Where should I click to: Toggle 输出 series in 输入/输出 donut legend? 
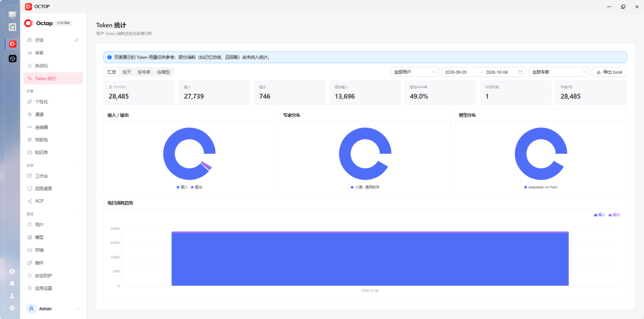pos(197,187)
